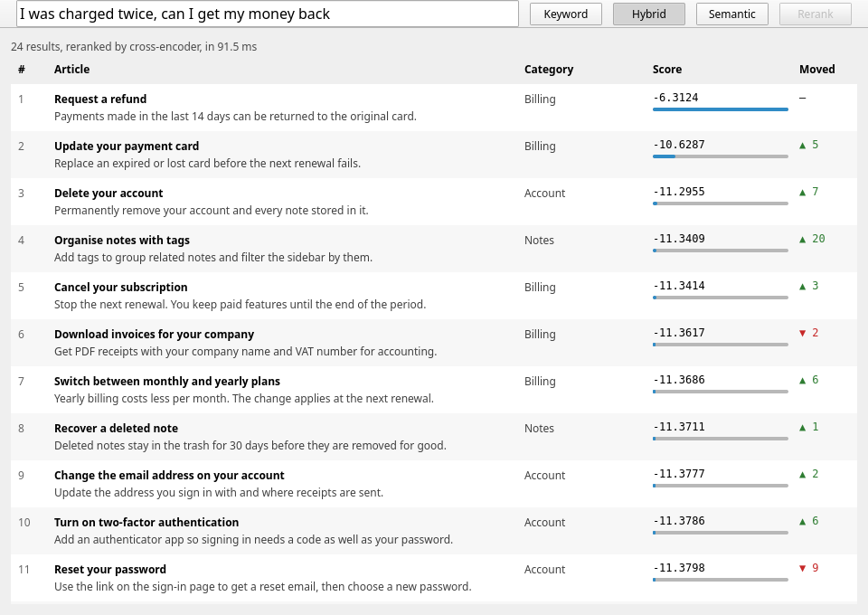The image size is (868, 615).
Task: Click the up arrow 20 moved indicator
Action: tap(812, 239)
